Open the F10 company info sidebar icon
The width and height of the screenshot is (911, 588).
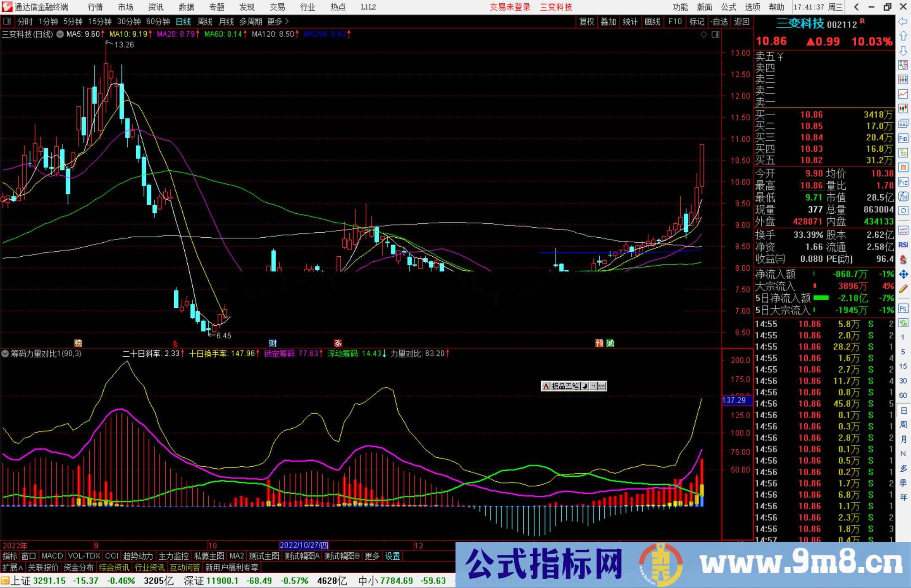903,138
